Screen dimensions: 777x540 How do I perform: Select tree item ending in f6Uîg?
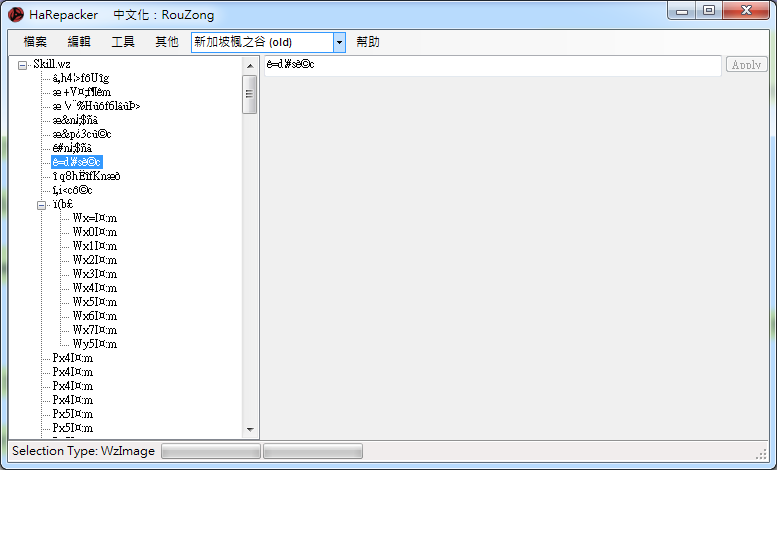[x=80, y=78]
